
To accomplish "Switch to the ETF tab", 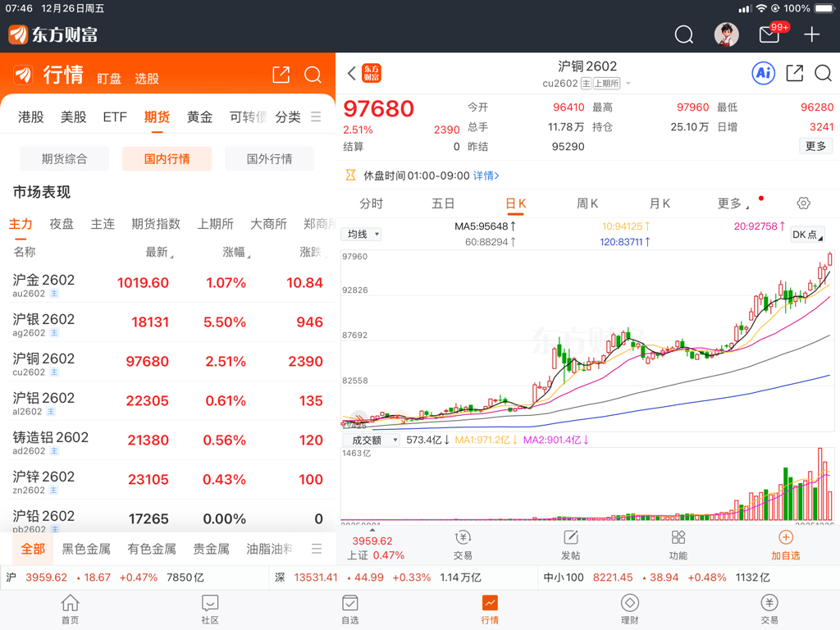I will [115, 116].
